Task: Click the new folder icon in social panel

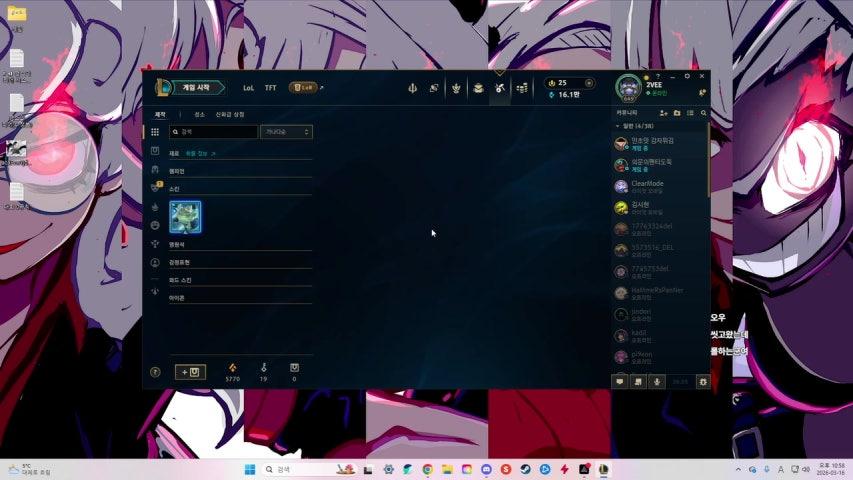Action: [677, 113]
